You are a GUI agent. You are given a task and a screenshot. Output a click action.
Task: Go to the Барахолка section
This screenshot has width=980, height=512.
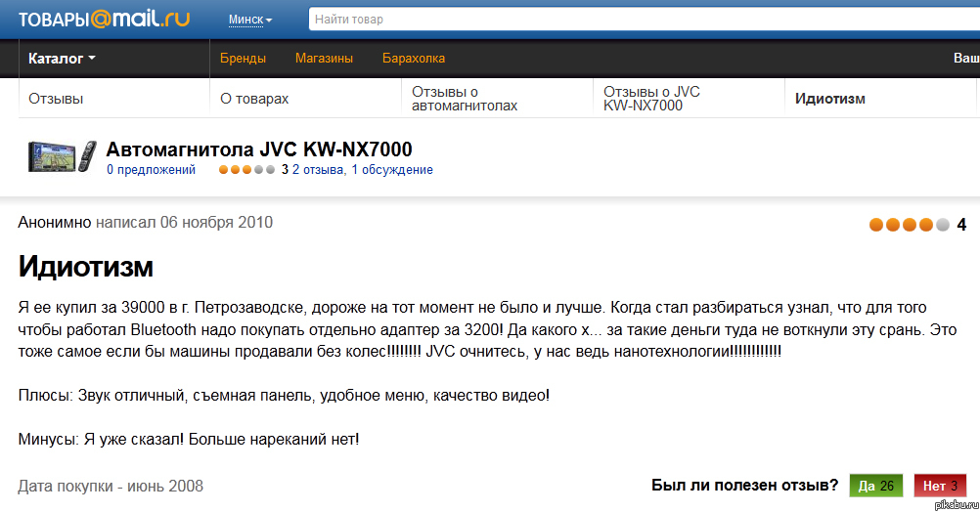414,58
